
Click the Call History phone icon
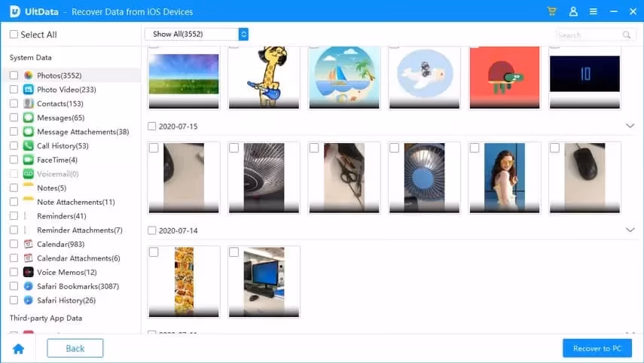(29, 146)
